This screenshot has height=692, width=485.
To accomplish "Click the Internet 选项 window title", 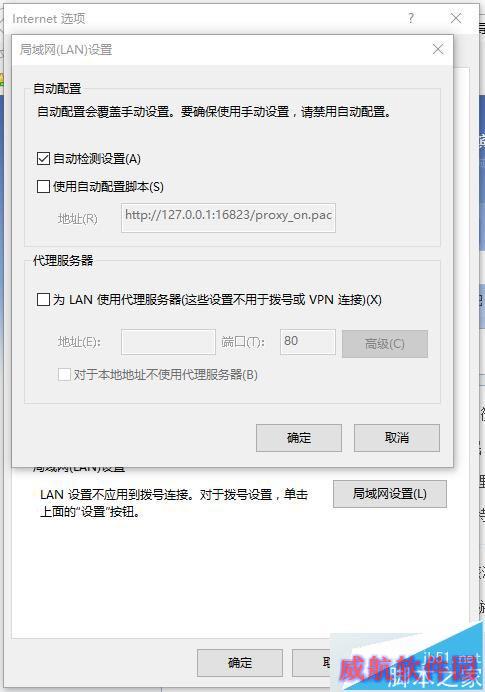I will [x=49, y=19].
